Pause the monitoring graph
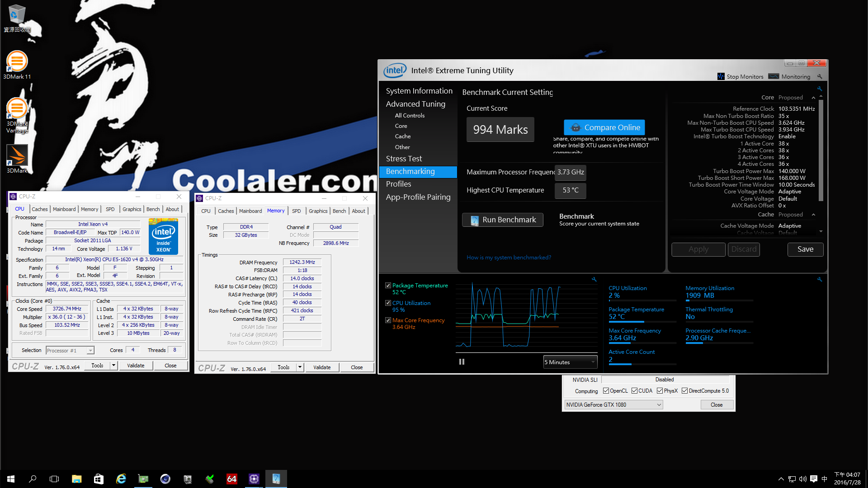868x488 pixels. pos(462,362)
